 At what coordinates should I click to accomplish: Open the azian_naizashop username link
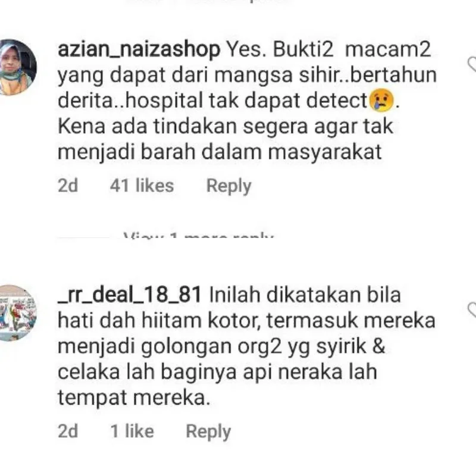coord(139,49)
